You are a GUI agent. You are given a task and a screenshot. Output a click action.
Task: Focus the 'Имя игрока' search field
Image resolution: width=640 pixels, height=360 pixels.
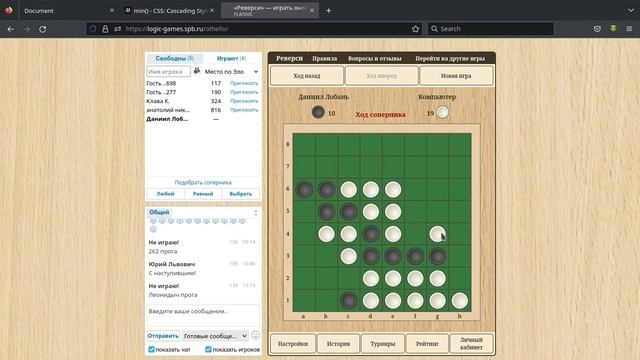pos(168,71)
